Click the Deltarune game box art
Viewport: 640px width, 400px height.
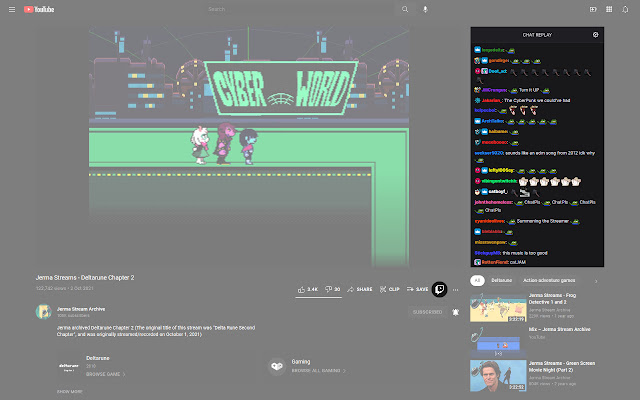click(x=69, y=366)
